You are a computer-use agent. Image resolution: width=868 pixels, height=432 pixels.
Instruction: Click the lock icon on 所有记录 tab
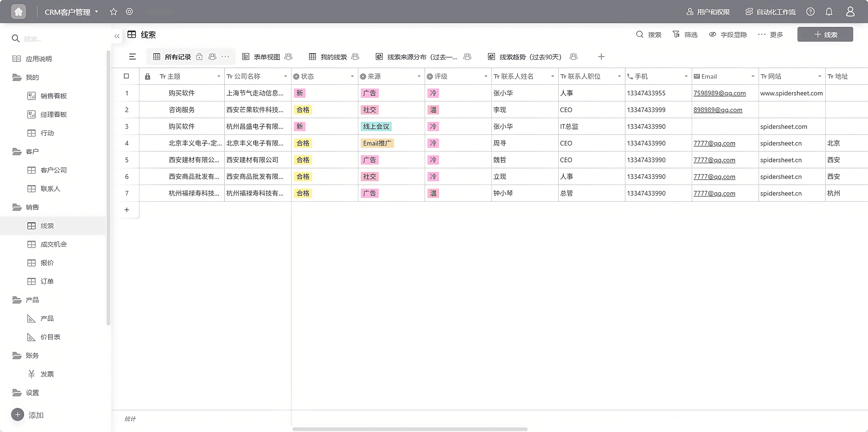click(199, 57)
